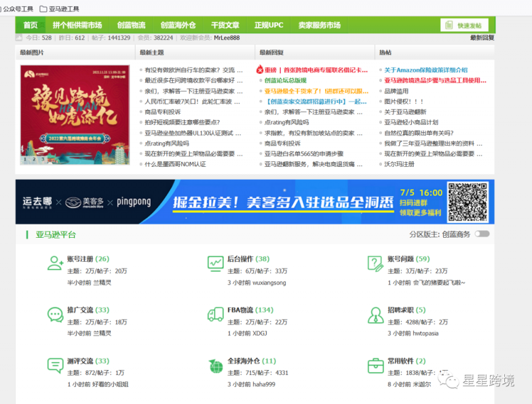Open last poster haha999 under 全球海外仓
The width and height of the screenshot is (532, 404).
point(264,384)
